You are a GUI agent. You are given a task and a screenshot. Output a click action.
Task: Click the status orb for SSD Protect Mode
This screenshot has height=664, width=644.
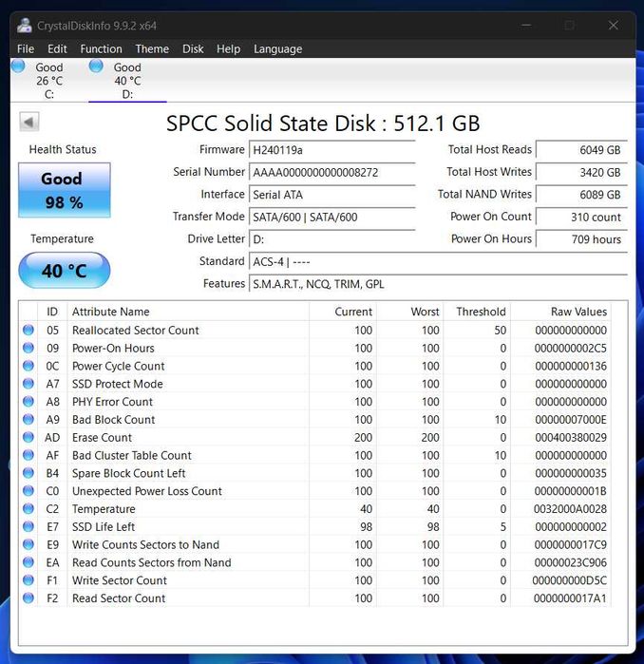click(x=28, y=383)
